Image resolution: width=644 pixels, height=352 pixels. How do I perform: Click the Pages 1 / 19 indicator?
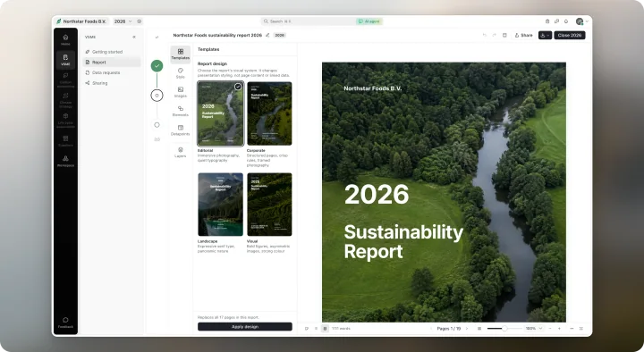point(448,329)
